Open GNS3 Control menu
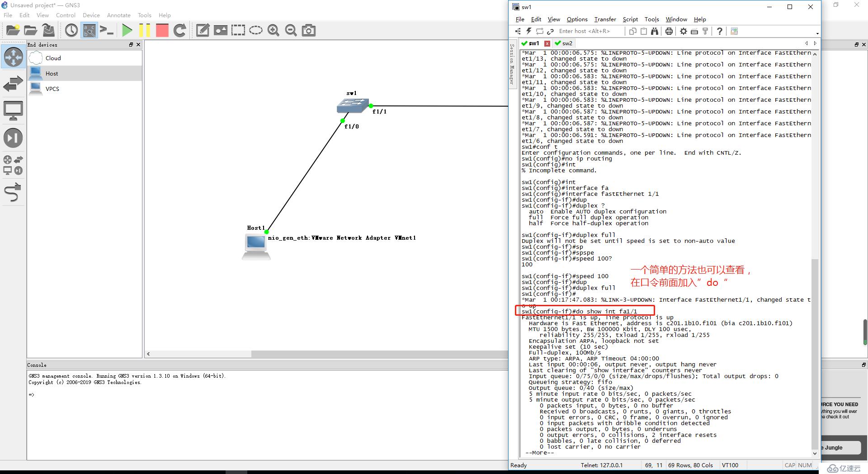868x474 pixels. (66, 15)
